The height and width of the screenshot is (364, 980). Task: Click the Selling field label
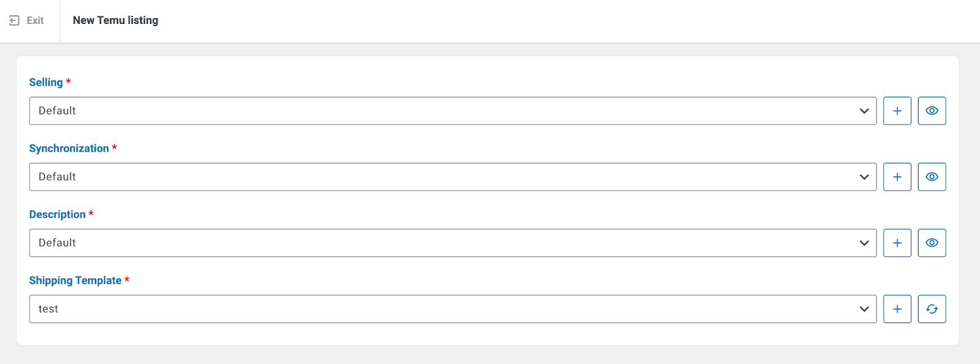(46, 83)
